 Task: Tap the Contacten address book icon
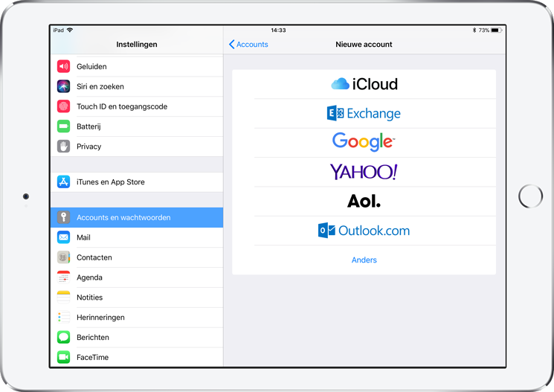pyautogui.click(x=64, y=257)
